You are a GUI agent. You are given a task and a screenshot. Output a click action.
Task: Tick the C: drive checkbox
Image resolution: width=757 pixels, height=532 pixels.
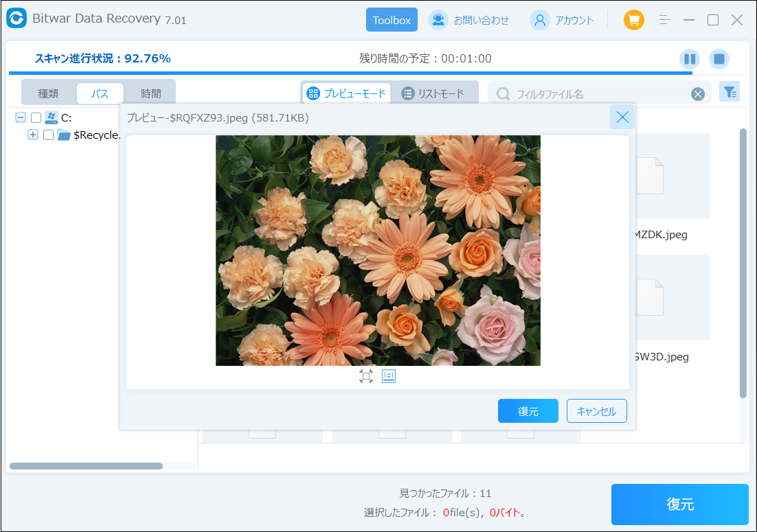tap(36, 117)
